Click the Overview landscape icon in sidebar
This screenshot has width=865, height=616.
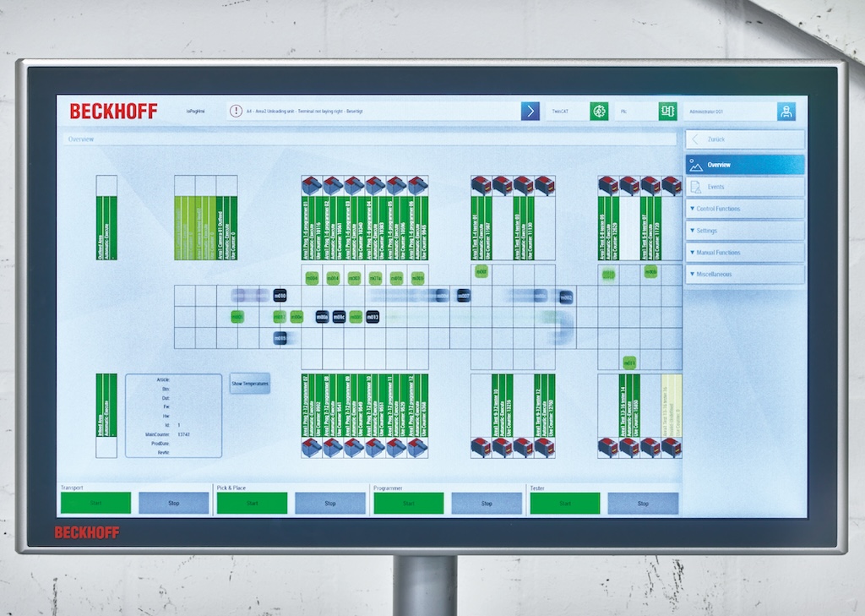tap(696, 165)
